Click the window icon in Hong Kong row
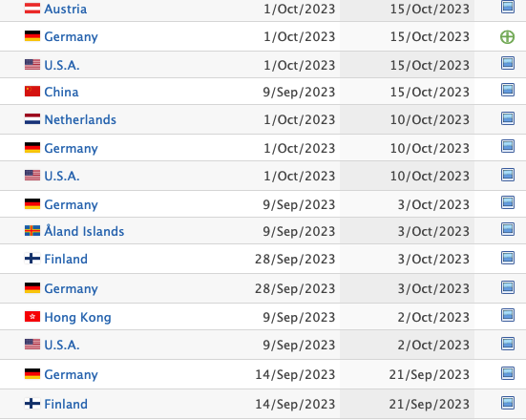 (508, 315)
